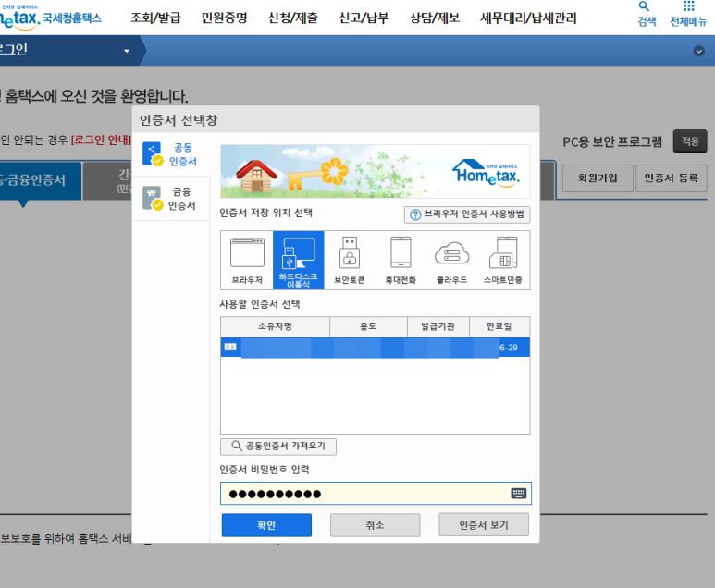Select the 클라우드 storage location
The width and height of the screenshot is (715, 588).
(451, 261)
